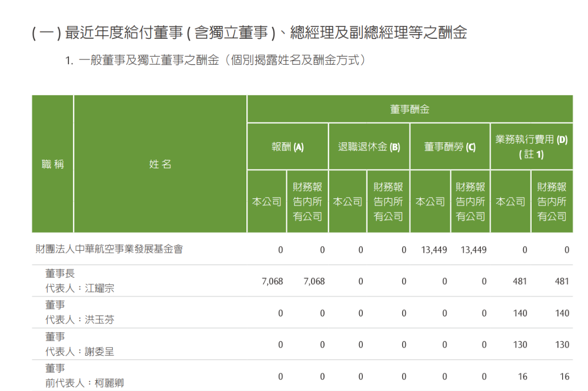Screen dimensions: 588x391
Task: Click 7,068 in the 報酬 (A) 本公司 column
Action: tap(273, 281)
